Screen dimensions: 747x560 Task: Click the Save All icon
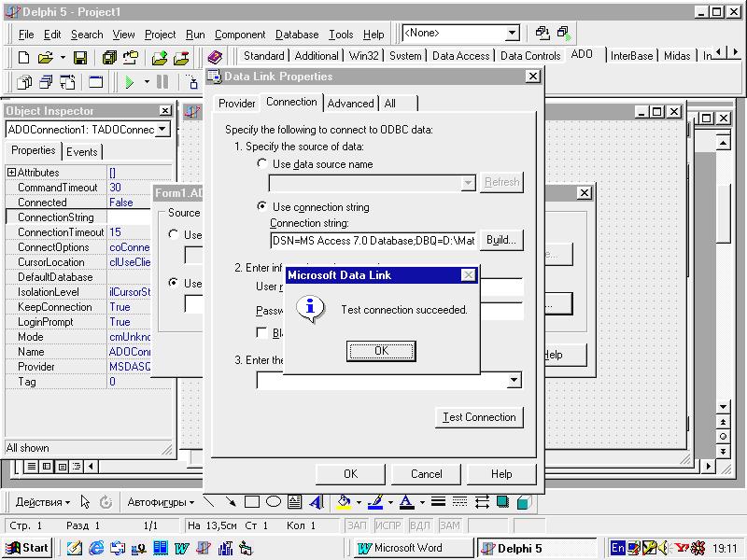point(109,58)
